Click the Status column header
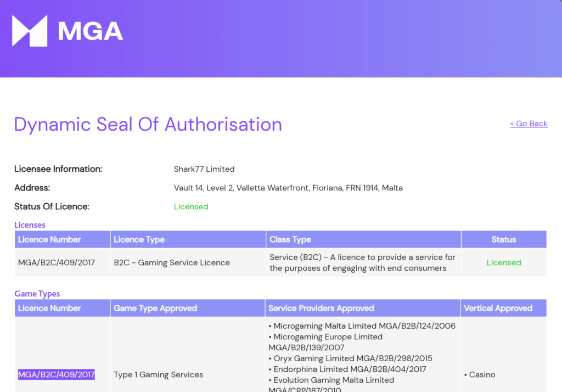The height and width of the screenshot is (392, 562). pyautogui.click(x=503, y=239)
